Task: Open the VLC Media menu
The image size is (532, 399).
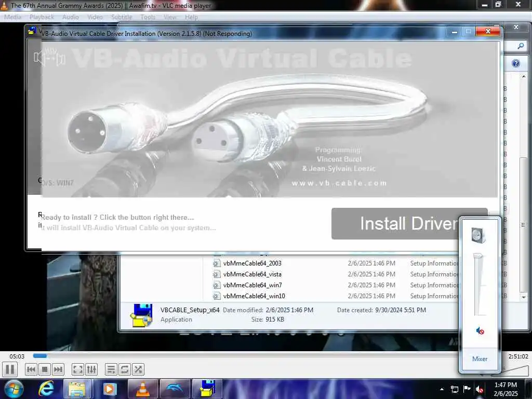Action: tap(13, 17)
